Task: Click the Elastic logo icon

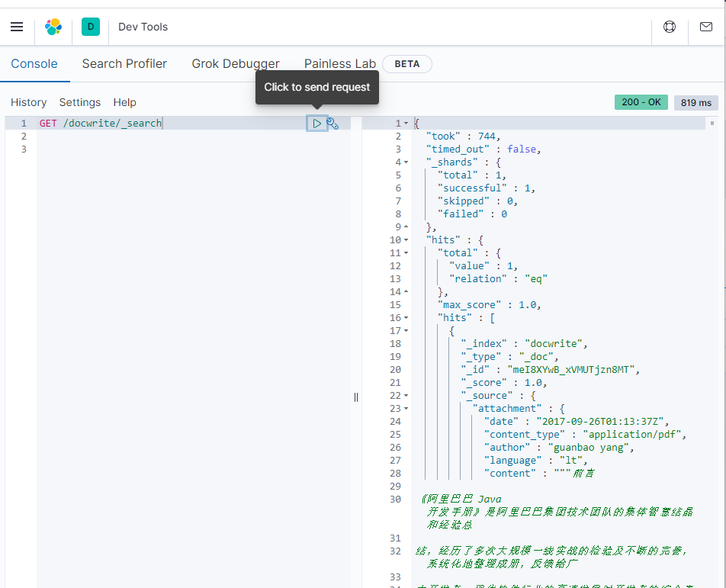Action: 53,27
